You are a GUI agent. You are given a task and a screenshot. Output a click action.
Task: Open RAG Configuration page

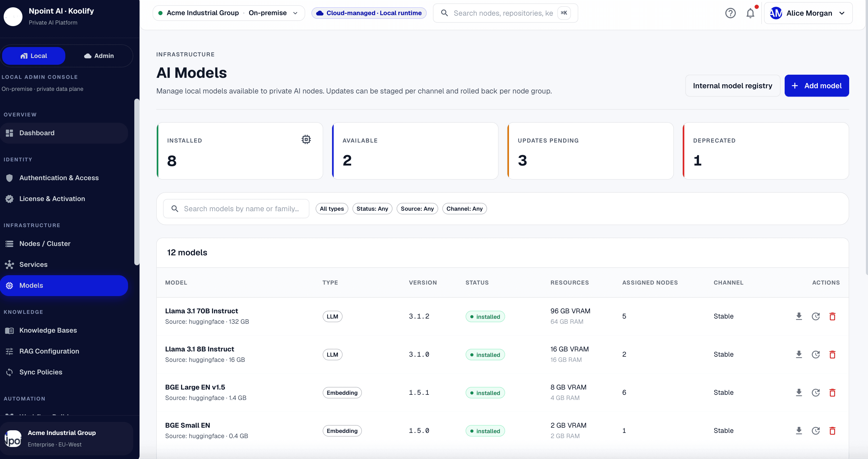(x=64, y=351)
